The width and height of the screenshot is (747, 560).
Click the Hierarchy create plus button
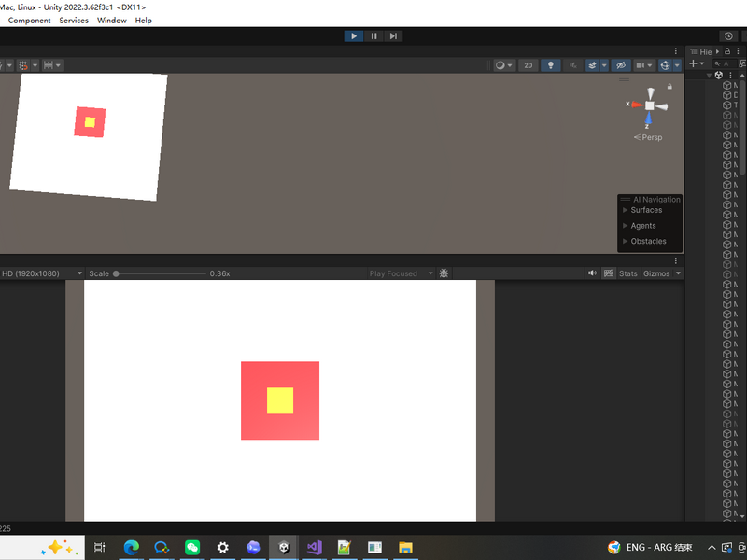pyautogui.click(x=696, y=63)
